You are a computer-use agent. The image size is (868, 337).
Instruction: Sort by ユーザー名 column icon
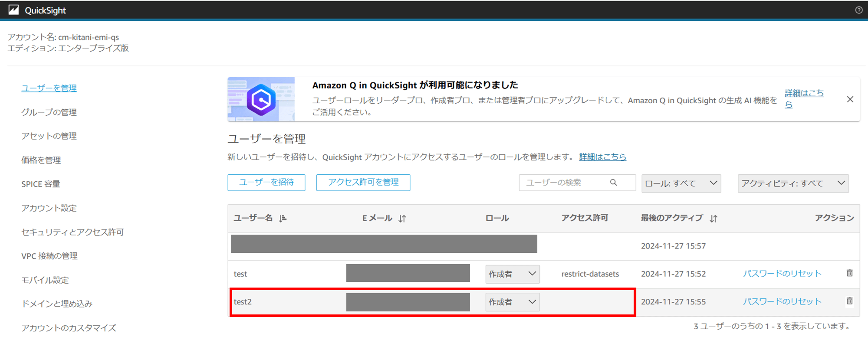click(283, 218)
